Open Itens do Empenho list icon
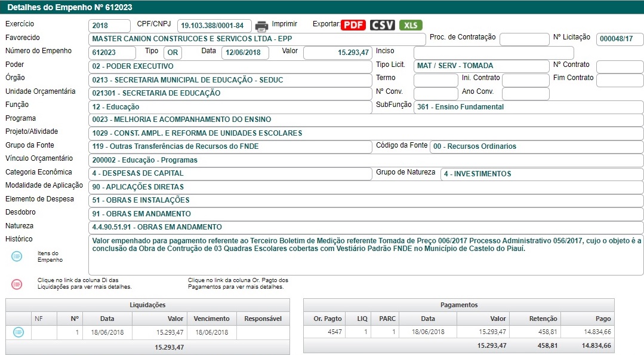This screenshot has width=644, height=355. point(17,256)
